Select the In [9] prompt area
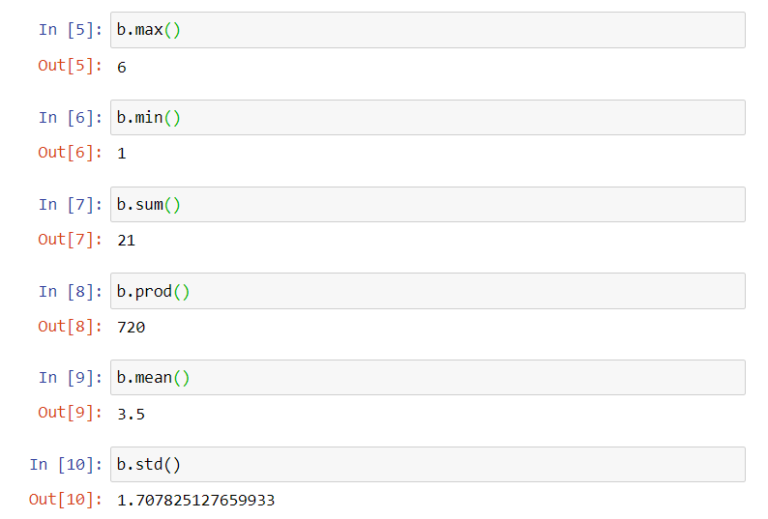The image size is (768, 519). [71, 377]
